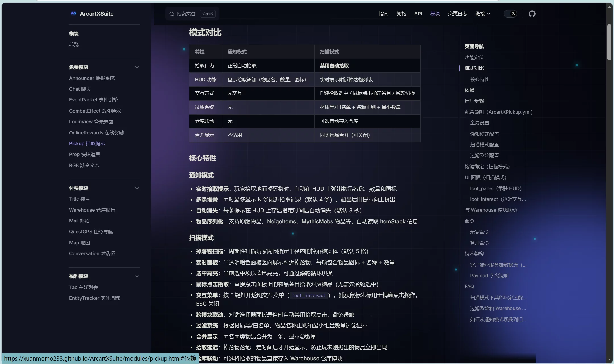This screenshot has width=614, height=364.
Task: Open CombatEffect 战斗特效 module page
Action: [95, 111]
